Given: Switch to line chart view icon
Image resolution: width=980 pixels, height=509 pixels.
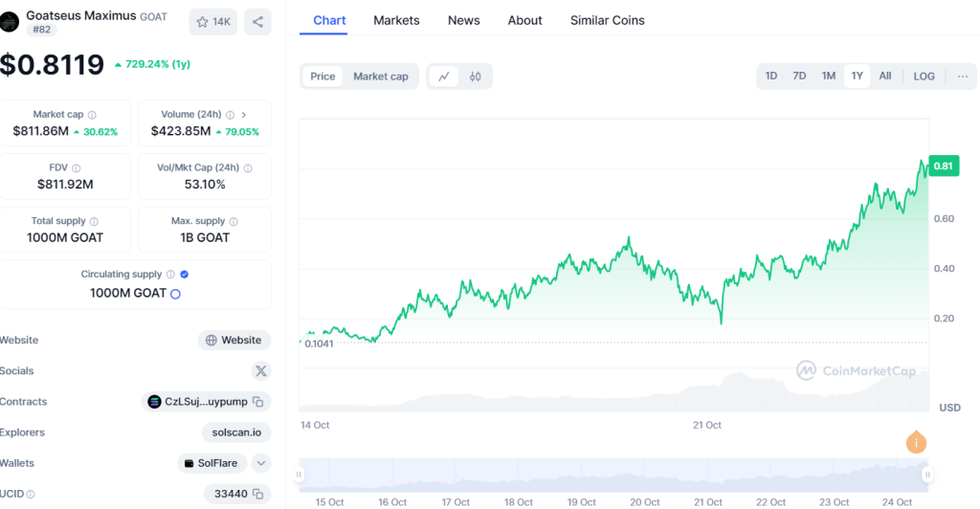Looking at the screenshot, I should (444, 77).
